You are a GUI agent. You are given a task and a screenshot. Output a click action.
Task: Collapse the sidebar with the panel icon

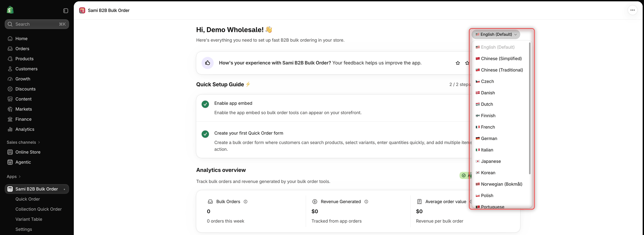pyautogui.click(x=66, y=11)
